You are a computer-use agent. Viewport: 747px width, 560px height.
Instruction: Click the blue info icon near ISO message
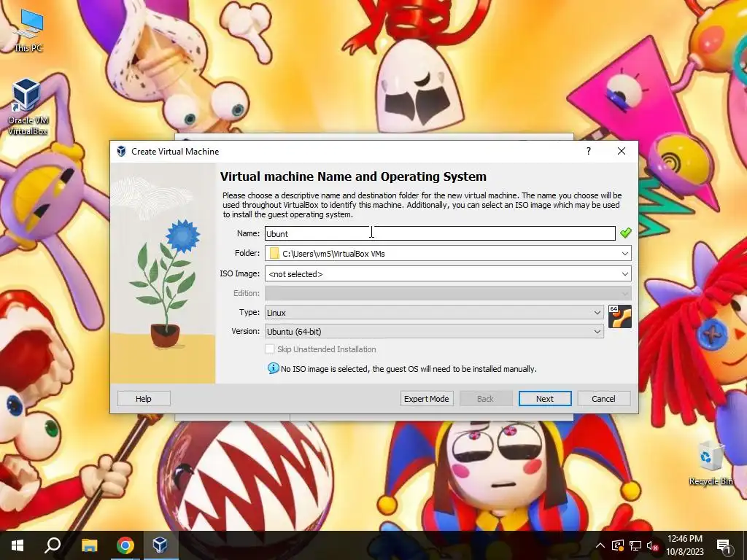coord(273,368)
